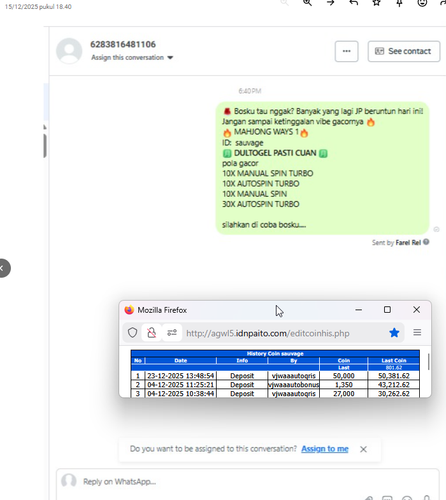Viewport: 446px width, 500px height.
Task: Click coin value 50,000
Action: pyautogui.click(x=344, y=376)
